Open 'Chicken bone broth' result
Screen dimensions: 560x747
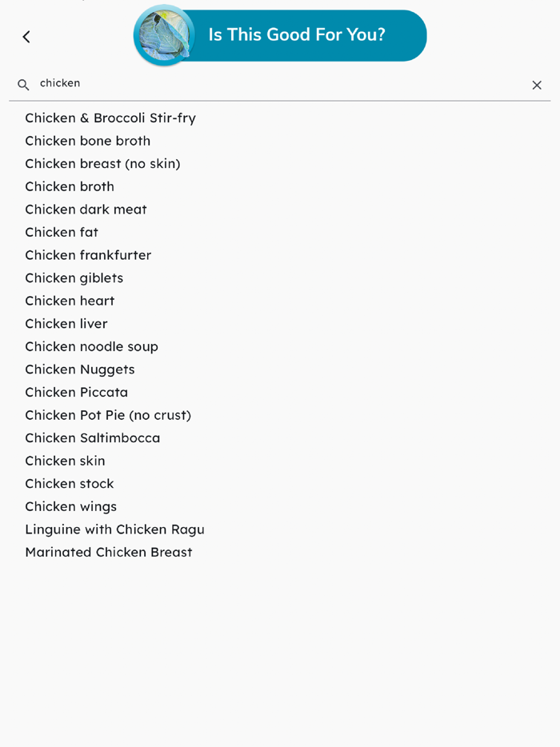[x=88, y=141]
